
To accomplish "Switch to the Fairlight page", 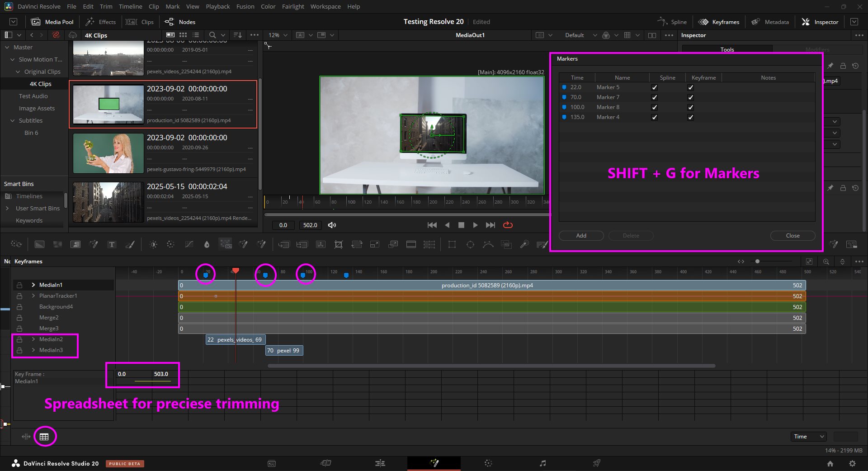I will pos(542,463).
